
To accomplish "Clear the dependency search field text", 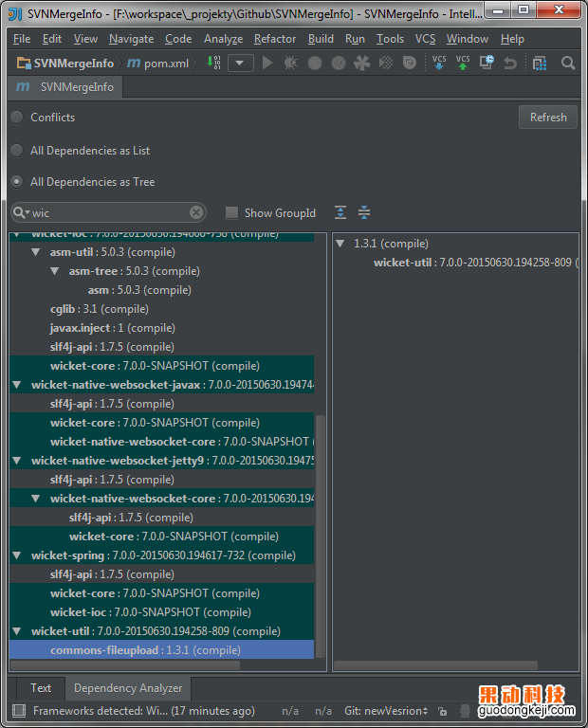I will (195, 213).
